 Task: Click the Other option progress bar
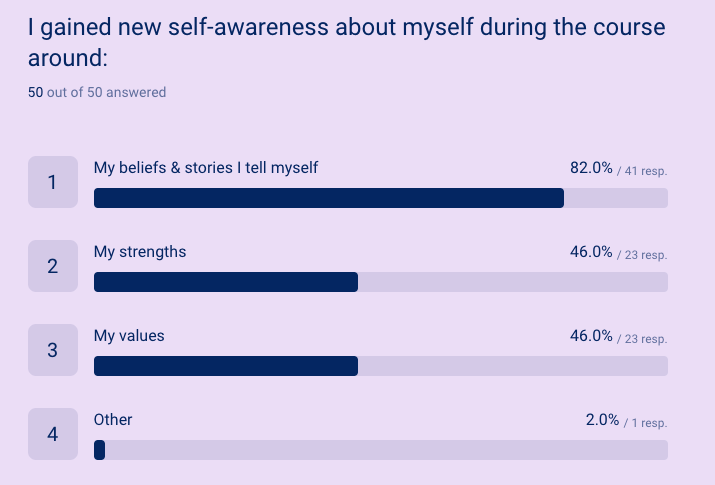(380, 450)
